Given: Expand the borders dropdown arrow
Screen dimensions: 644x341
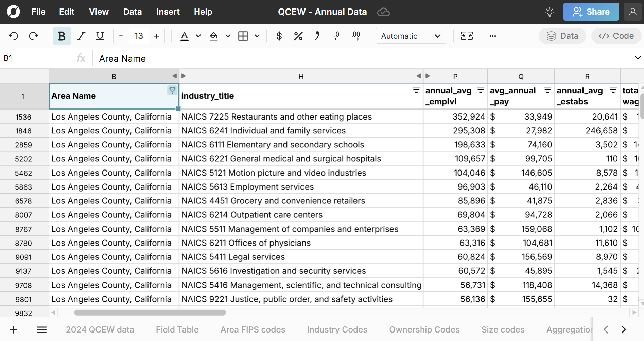Looking at the screenshot, I should (257, 36).
